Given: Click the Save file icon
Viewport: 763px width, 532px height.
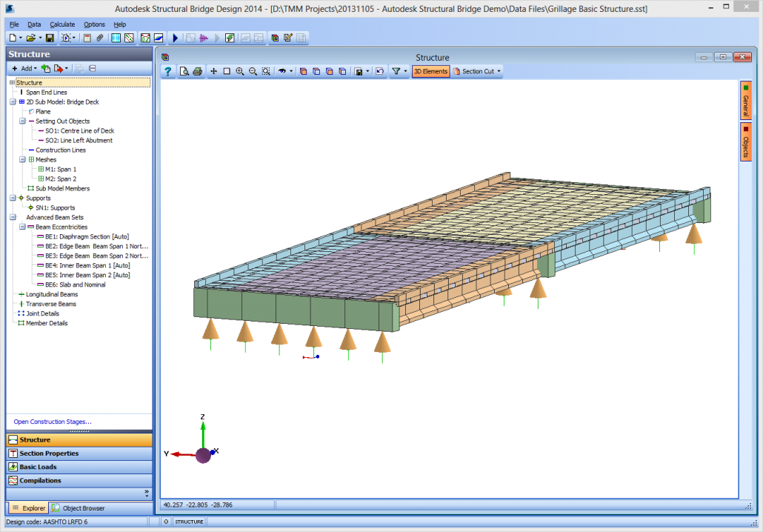Looking at the screenshot, I should click(x=50, y=38).
